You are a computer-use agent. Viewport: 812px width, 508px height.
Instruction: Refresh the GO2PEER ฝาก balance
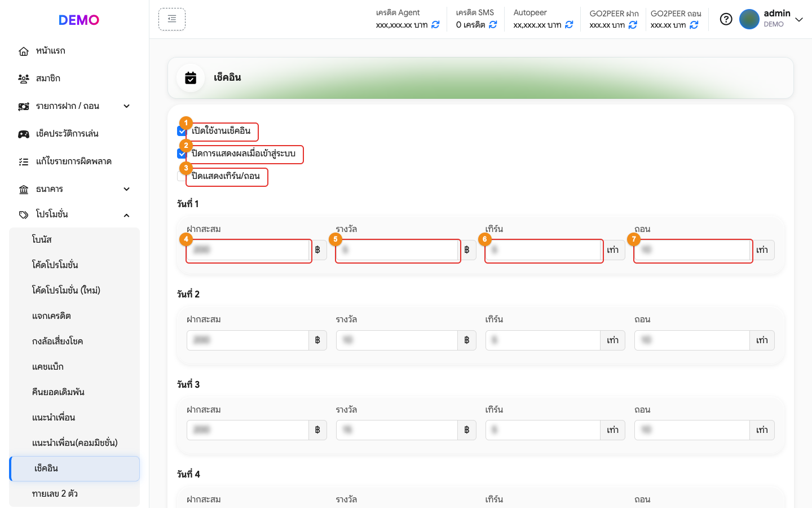pos(633,25)
